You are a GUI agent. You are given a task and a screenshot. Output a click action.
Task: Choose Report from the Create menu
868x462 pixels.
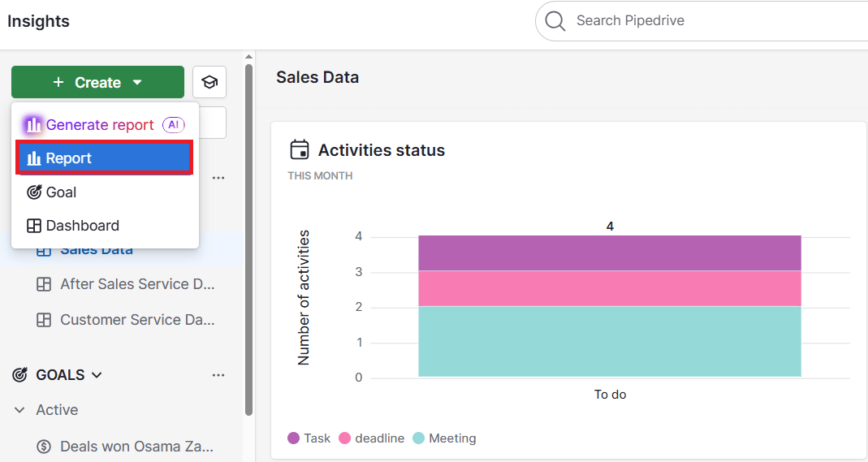105,158
